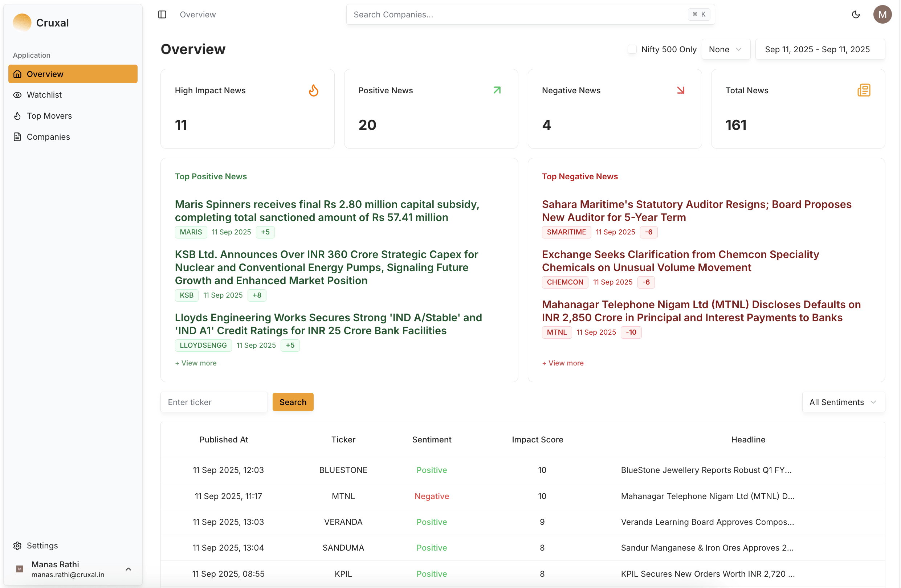Click the Overview breadcrumb at the top
Screen dimensions: 901x588
tap(197, 15)
